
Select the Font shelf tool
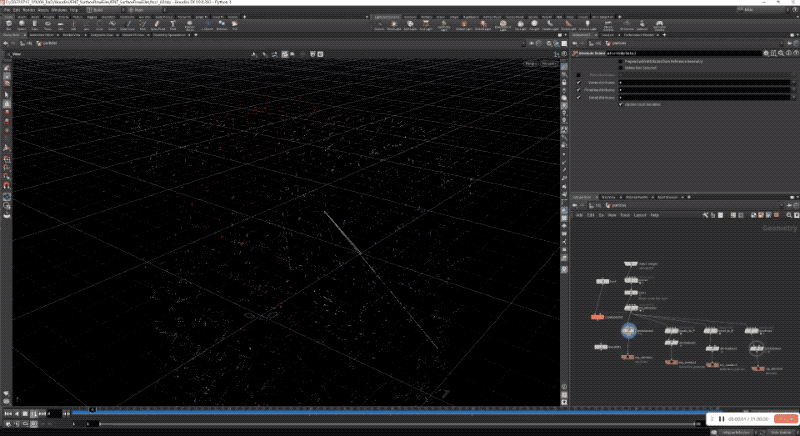tap(173, 23)
